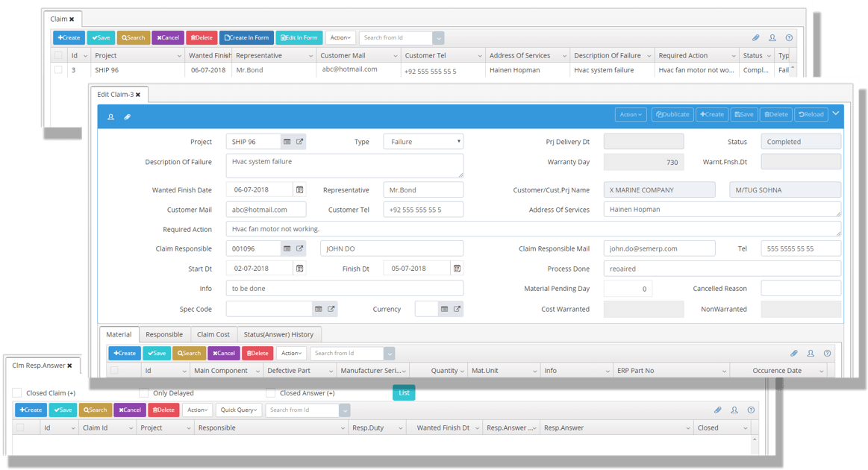Image resolution: width=868 pixels, height=470 pixels.
Task: Click the Required Action text field
Action: tap(533, 229)
